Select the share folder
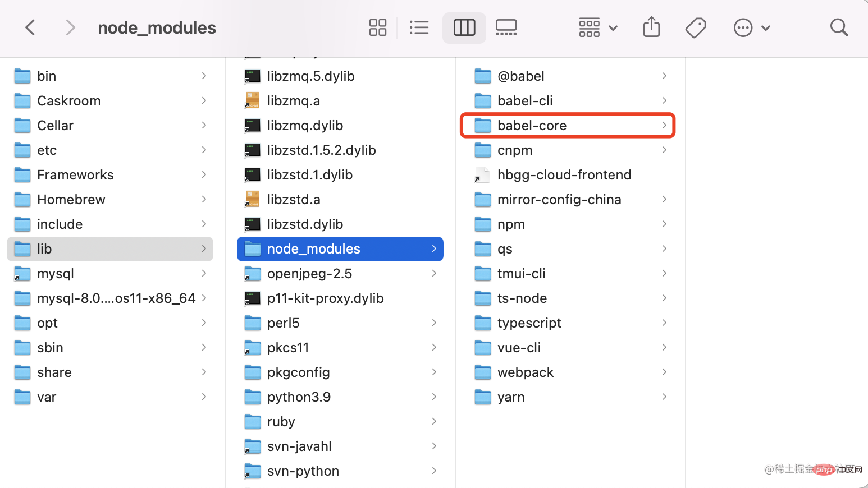 110,372
